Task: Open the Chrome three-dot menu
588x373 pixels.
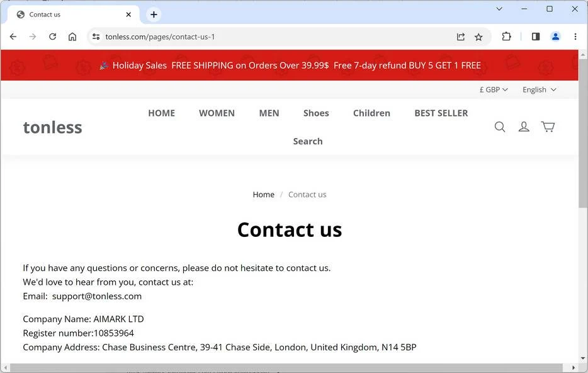Action: 575,37
